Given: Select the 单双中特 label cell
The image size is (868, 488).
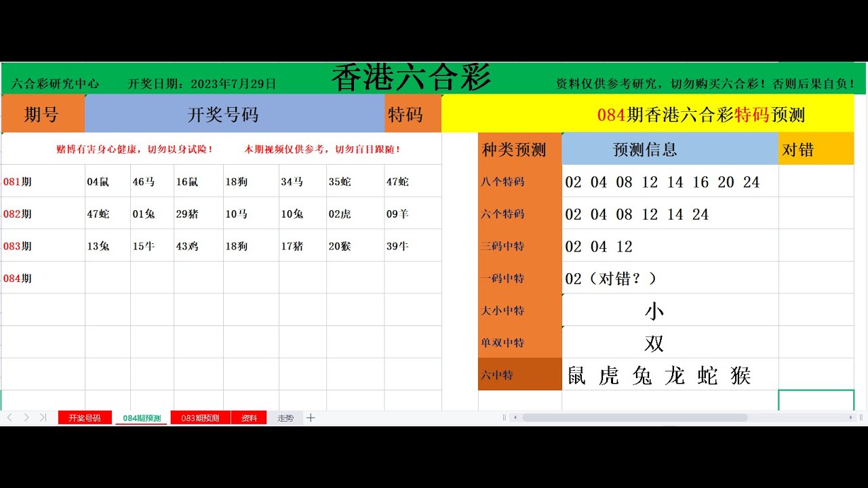Looking at the screenshot, I should click(520, 342).
